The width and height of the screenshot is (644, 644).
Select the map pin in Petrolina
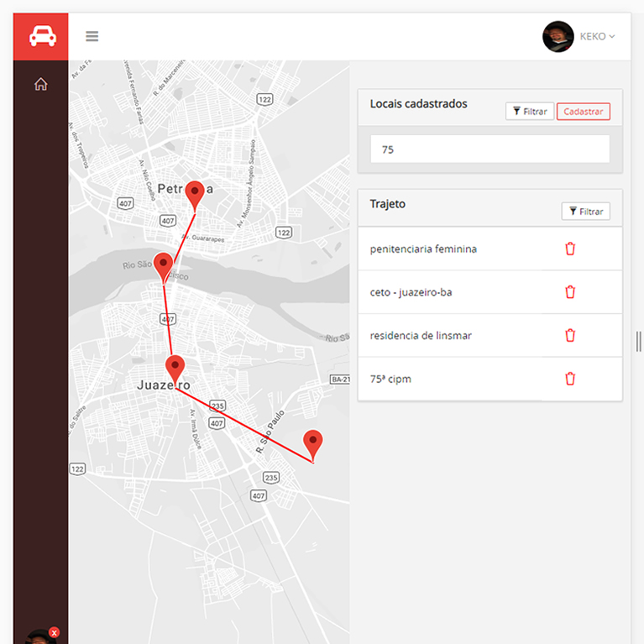pos(195,193)
